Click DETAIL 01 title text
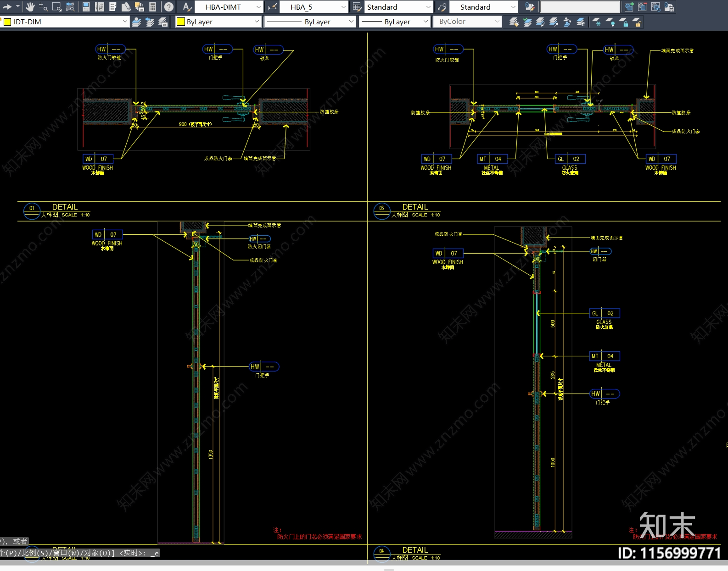The height and width of the screenshot is (571, 728). click(65, 207)
